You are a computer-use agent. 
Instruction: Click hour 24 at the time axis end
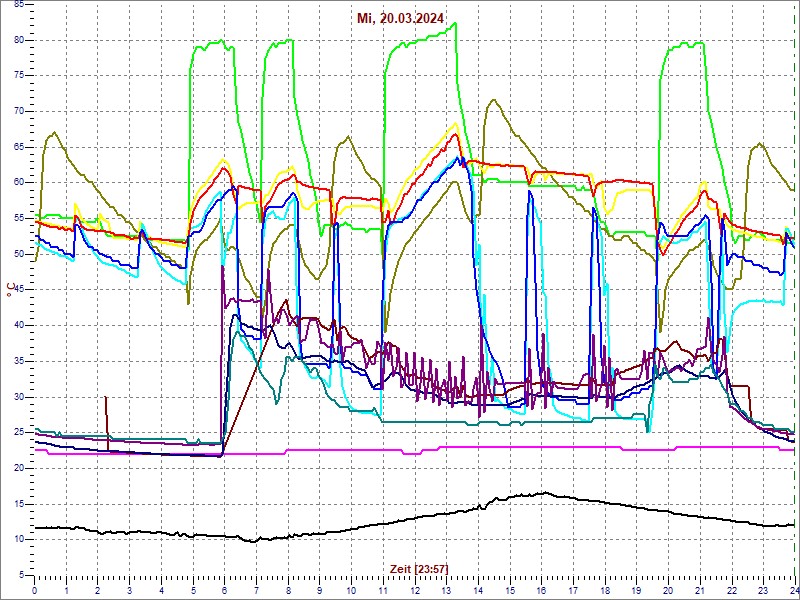794,590
